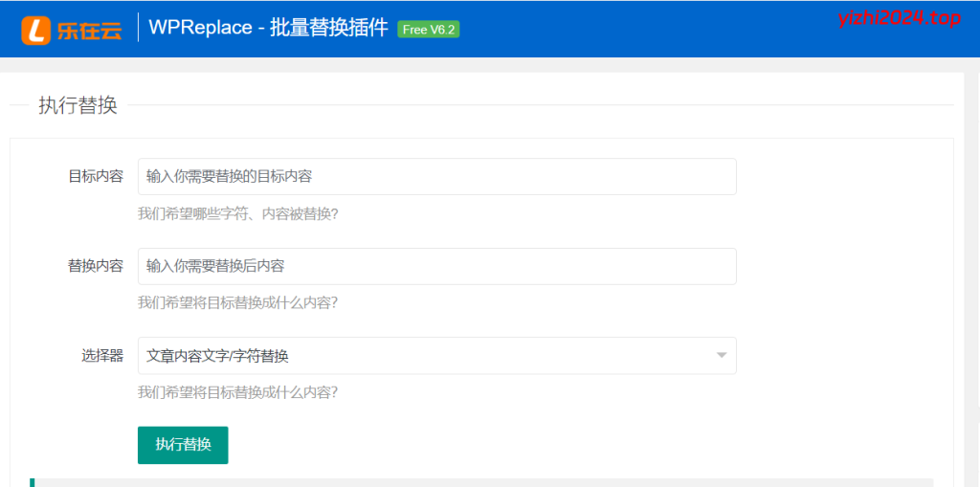980x487 pixels.
Task: Click the hint text below 选择器 dropdown
Action: (x=237, y=391)
